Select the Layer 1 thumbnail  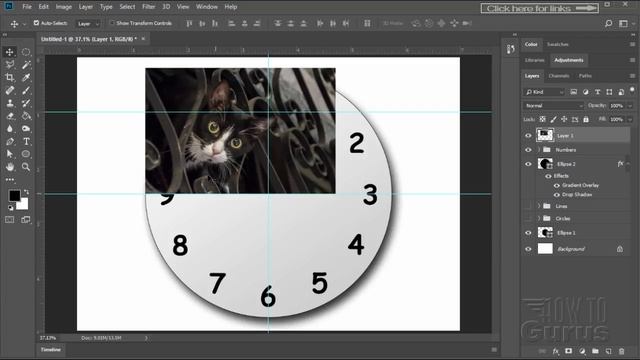[x=545, y=135]
